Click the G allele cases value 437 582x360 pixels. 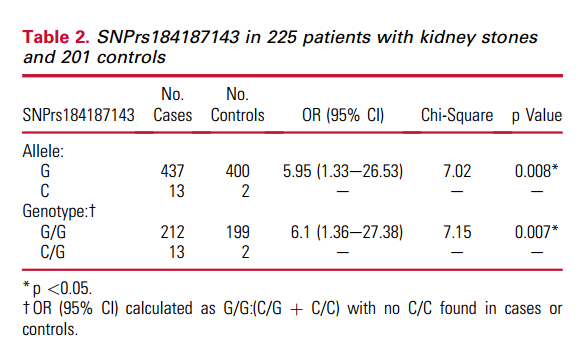pos(172,171)
